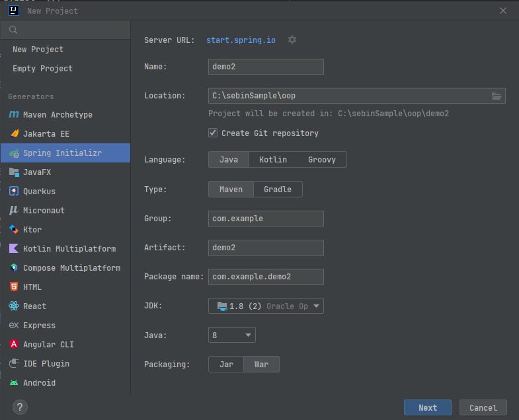
Task: Close the New Project dialog
Action: pos(503,11)
